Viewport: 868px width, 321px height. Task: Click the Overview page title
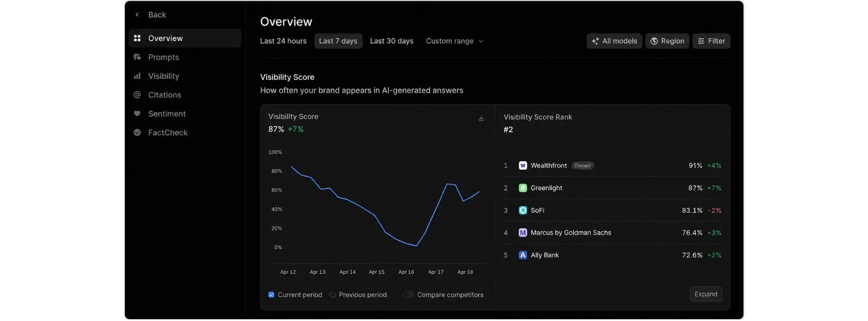pyautogui.click(x=286, y=22)
